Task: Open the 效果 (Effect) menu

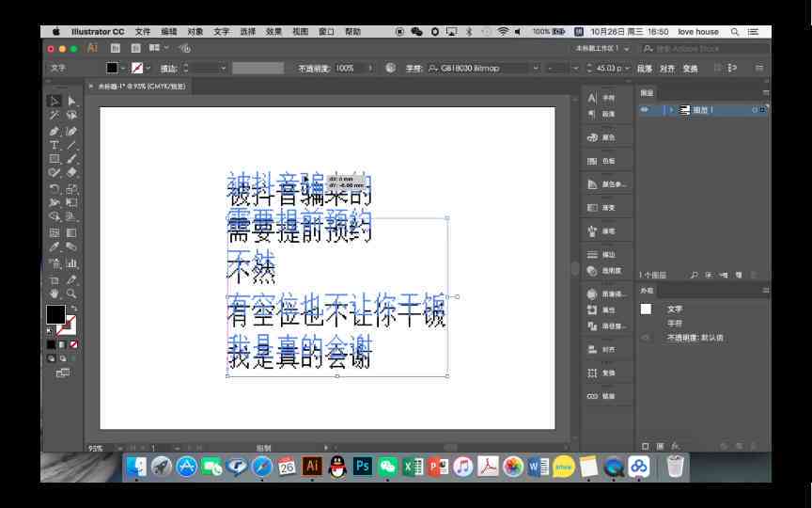Action: pos(273,32)
